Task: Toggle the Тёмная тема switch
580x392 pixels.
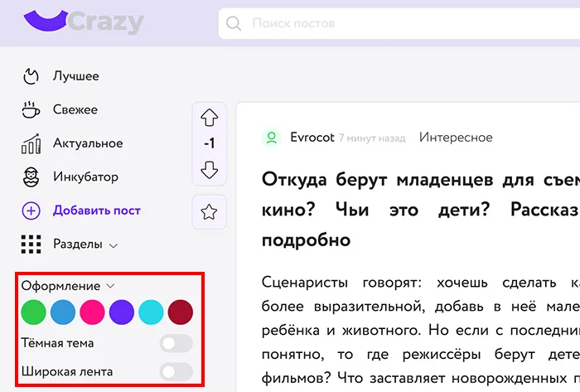Action: [176, 343]
